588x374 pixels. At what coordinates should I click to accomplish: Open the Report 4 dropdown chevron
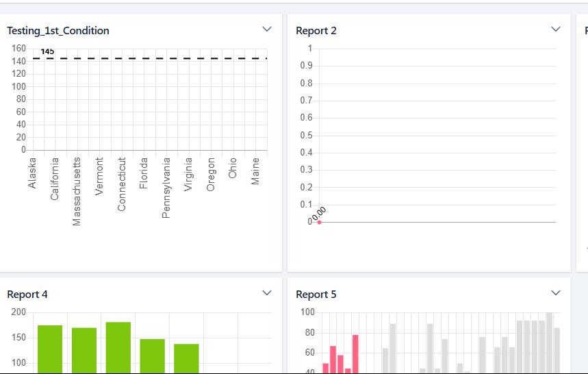267,293
